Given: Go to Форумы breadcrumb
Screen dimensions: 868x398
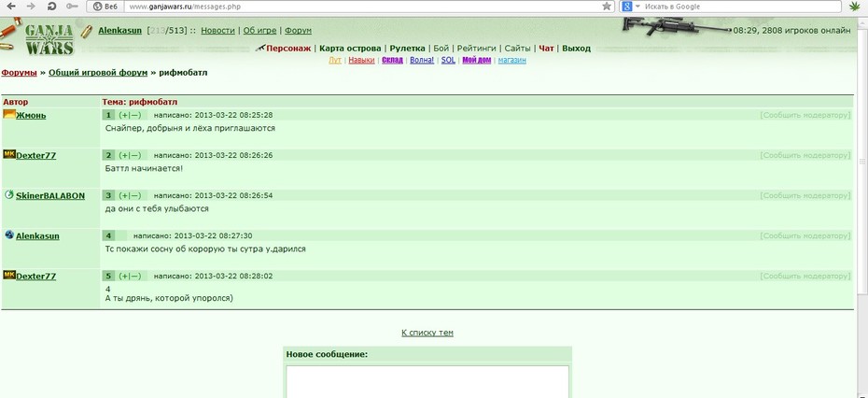Looking at the screenshot, I should point(19,73).
